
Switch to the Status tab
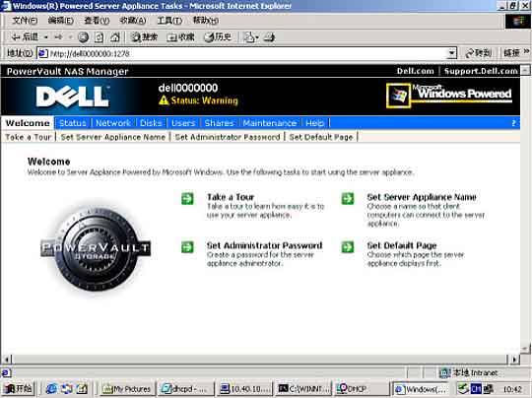click(x=73, y=123)
